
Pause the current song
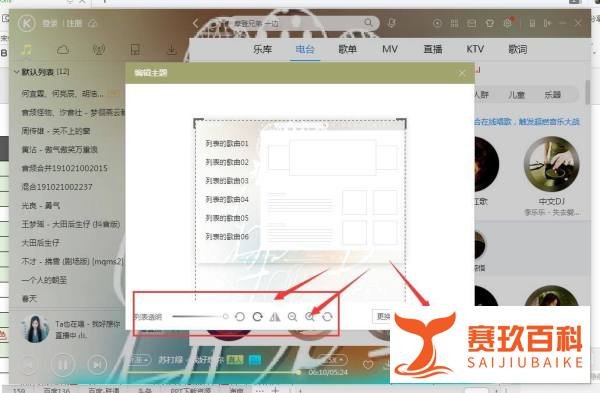63,364
